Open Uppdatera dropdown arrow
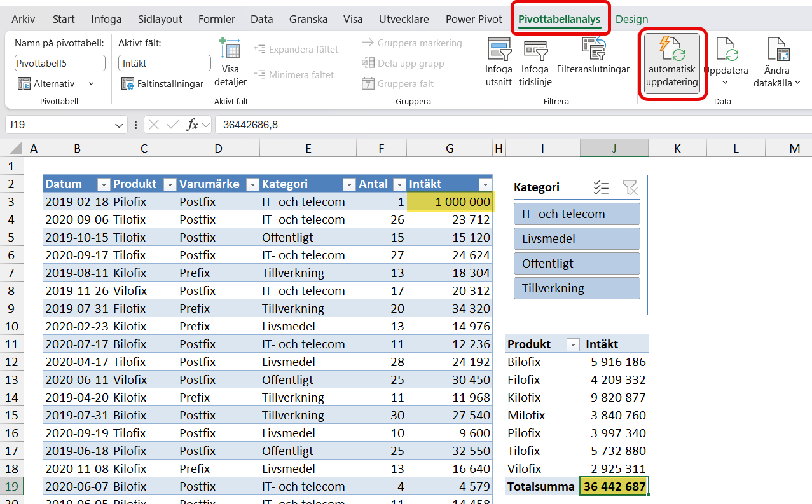This screenshot has height=504, width=812. pyautogui.click(x=726, y=83)
